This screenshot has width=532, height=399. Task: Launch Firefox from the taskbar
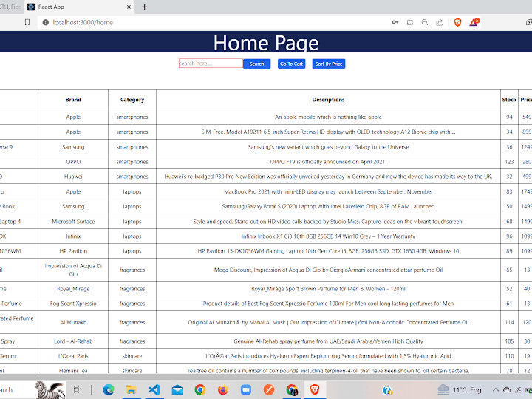(x=223, y=389)
